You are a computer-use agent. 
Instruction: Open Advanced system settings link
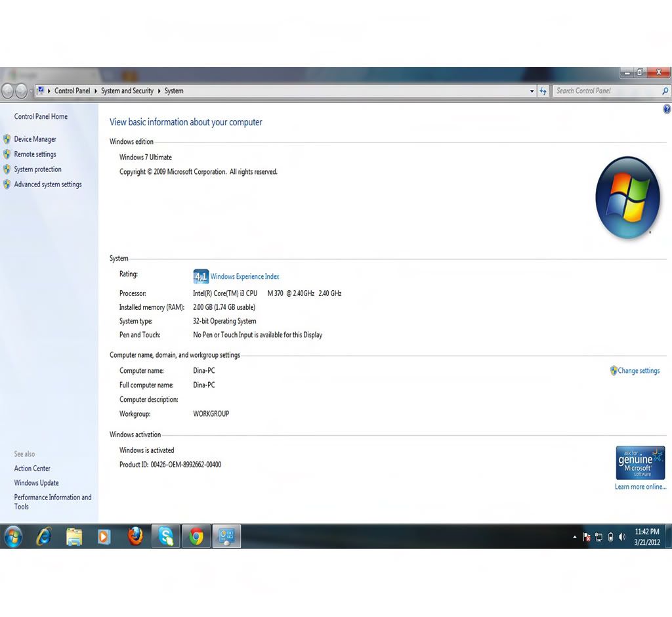[47, 184]
